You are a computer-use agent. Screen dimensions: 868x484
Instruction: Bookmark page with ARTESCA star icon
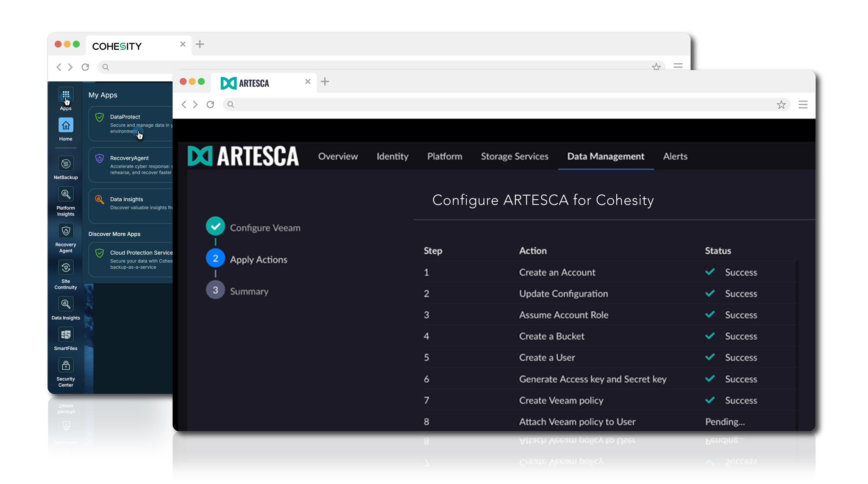pos(781,105)
